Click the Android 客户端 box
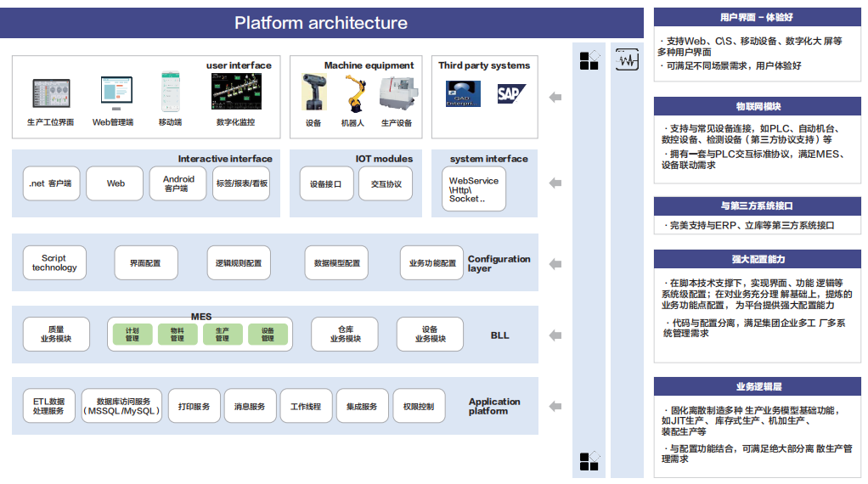This screenshot has width=868, height=484. pos(178,183)
